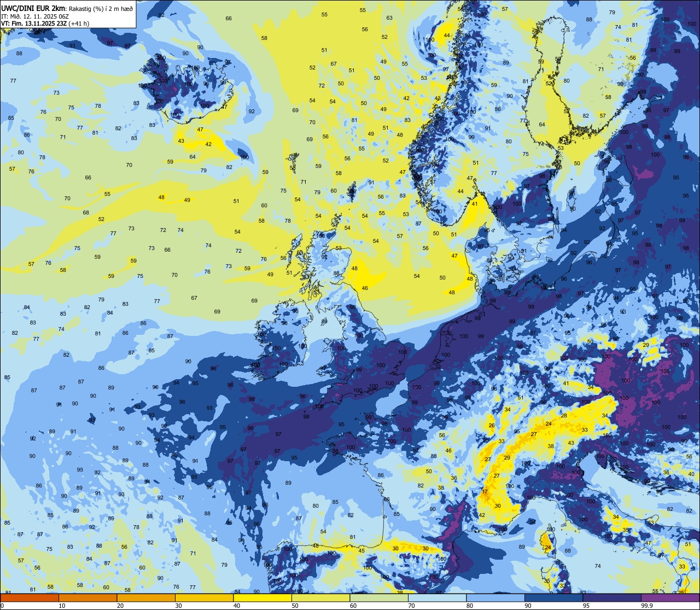Click the 50–60 pale yellow legend swatch
The width and height of the screenshot is (700, 610).
[320, 597]
